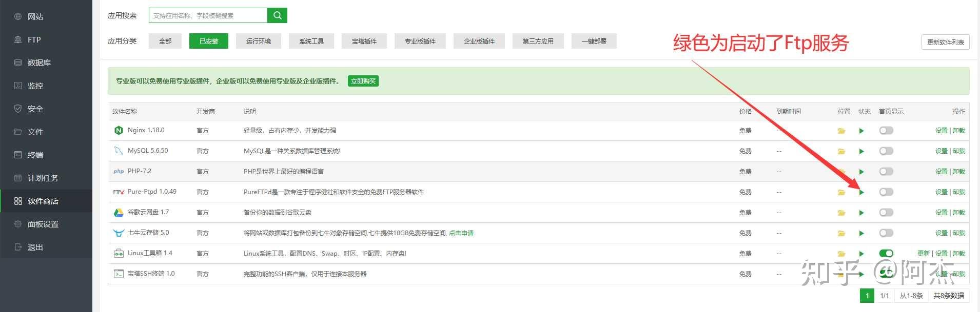The image size is (980, 312).
Task: Select the 全部 category tab
Action: click(165, 41)
